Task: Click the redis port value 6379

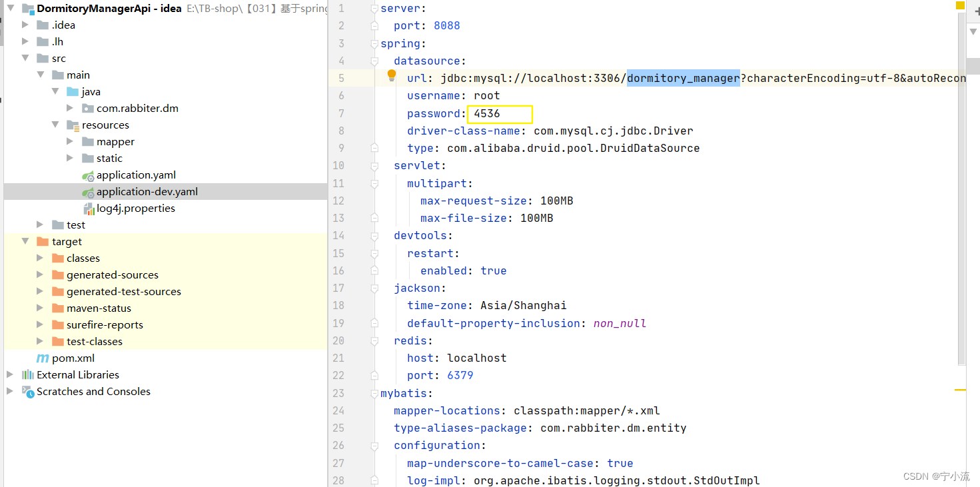Action: tap(460, 376)
